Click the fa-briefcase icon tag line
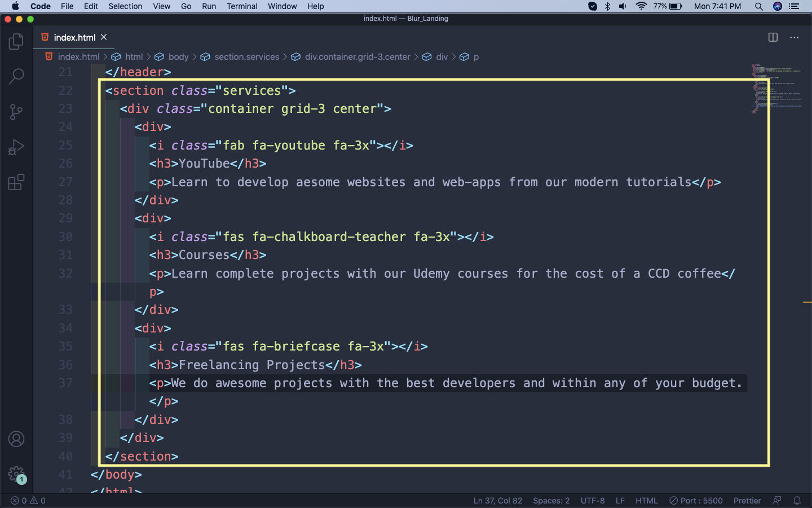812x508 pixels. click(288, 347)
